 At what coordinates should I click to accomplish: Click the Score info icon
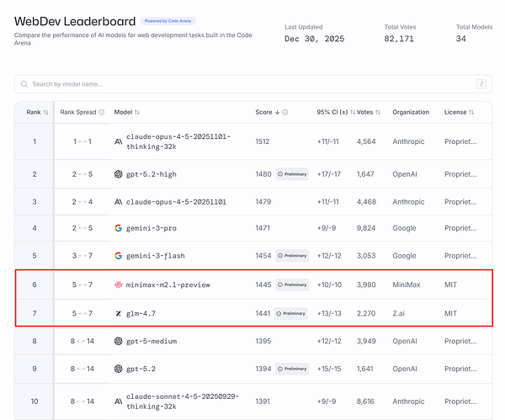pos(285,113)
